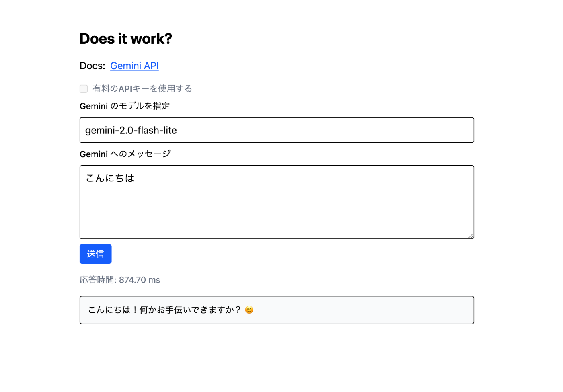Click the "Gemini へのメッセージ" label

click(125, 154)
